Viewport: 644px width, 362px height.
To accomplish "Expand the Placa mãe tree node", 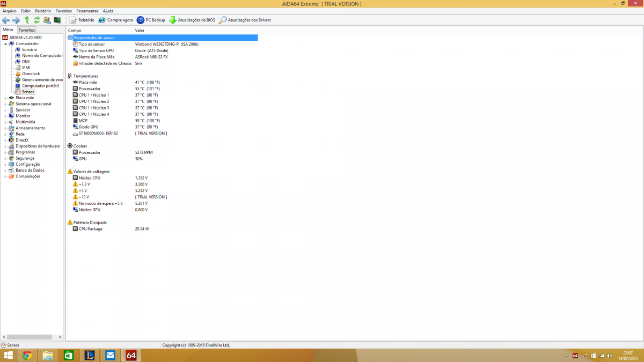I will (5, 98).
